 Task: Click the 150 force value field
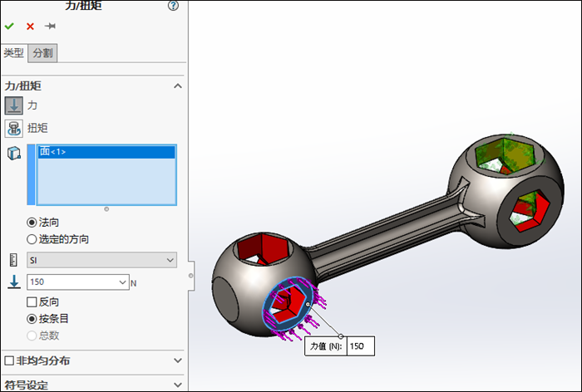[72, 282]
